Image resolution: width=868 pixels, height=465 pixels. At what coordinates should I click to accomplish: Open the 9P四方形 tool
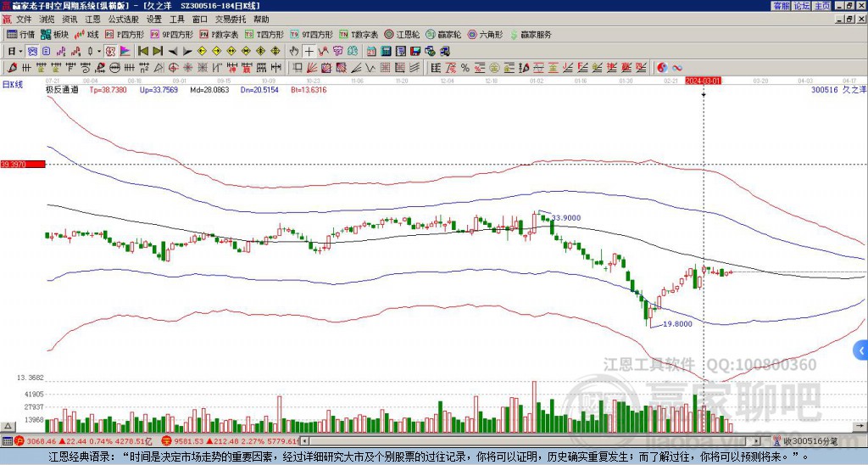[171, 34]
